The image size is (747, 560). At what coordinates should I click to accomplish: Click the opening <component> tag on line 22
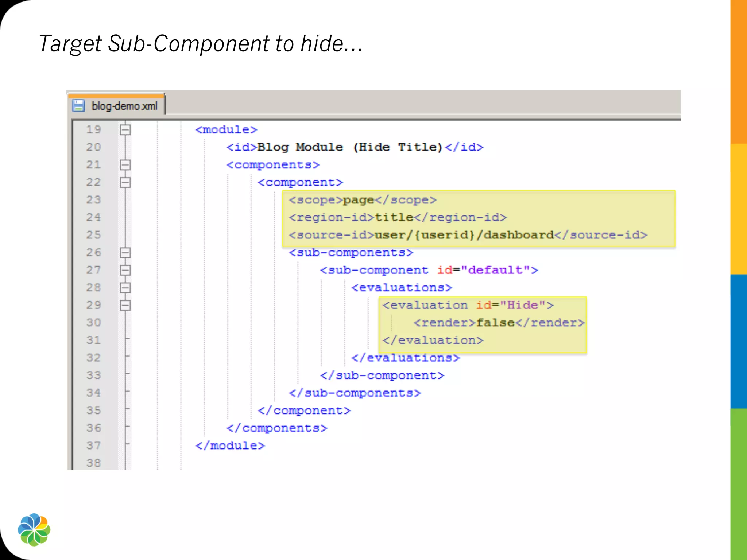pos(300,183)
